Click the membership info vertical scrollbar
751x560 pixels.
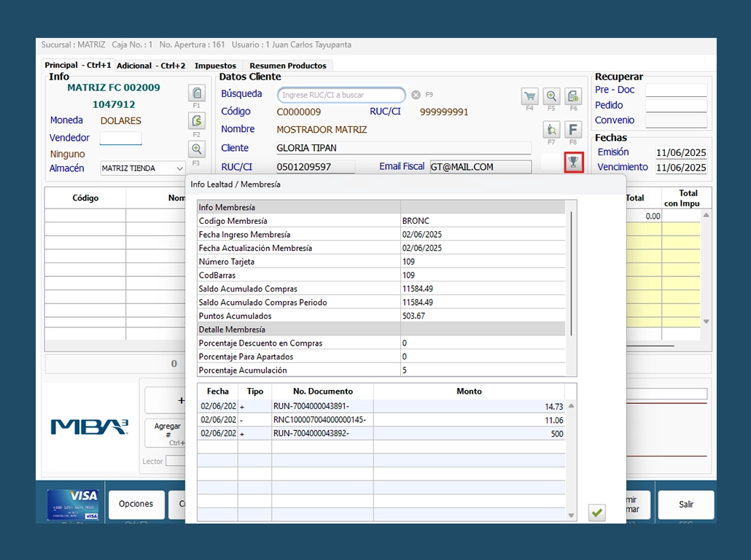pyautogui.click(x=571, y=273)
